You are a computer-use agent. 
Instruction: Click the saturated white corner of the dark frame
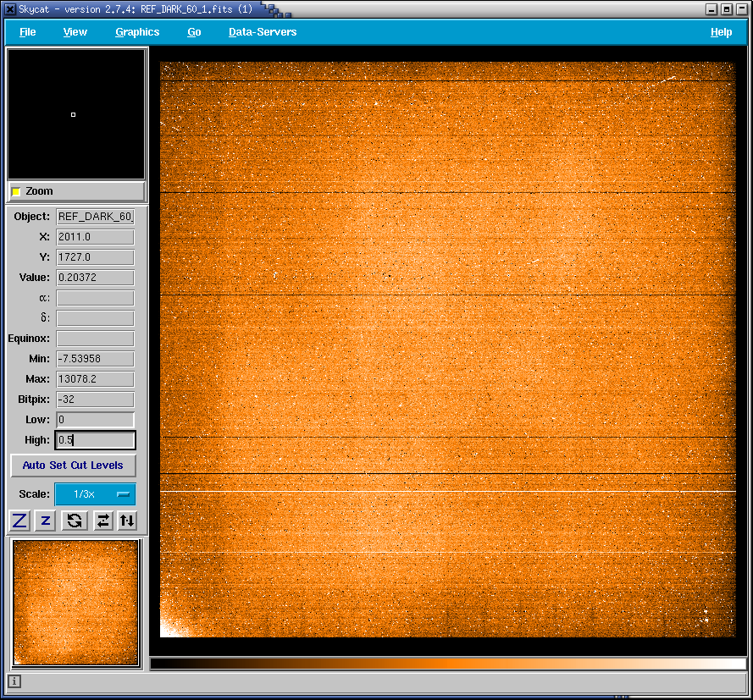pyautogui.click(x=169, y=629)
